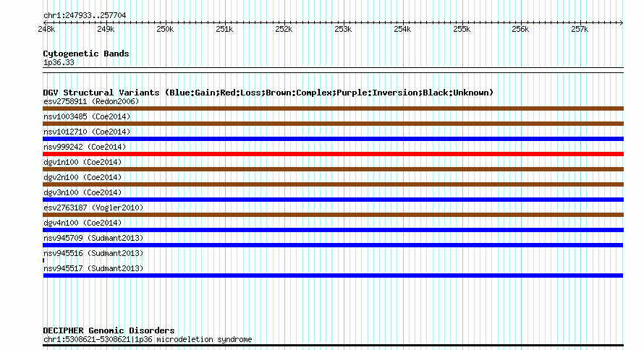
Task: Click the Cytogenetic Bands track title
Action: click(x=86, y=54)
